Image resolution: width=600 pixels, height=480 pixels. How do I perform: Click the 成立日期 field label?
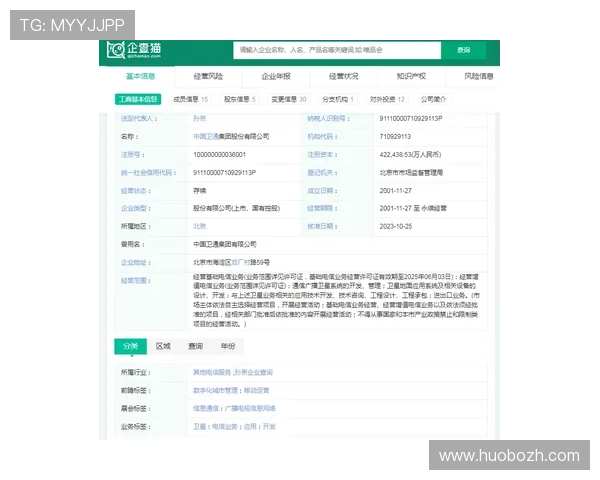pos(322,191)
